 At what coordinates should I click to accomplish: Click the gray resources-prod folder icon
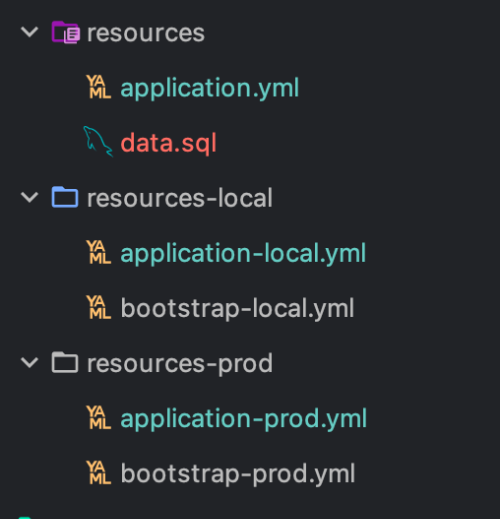[65, 363]
